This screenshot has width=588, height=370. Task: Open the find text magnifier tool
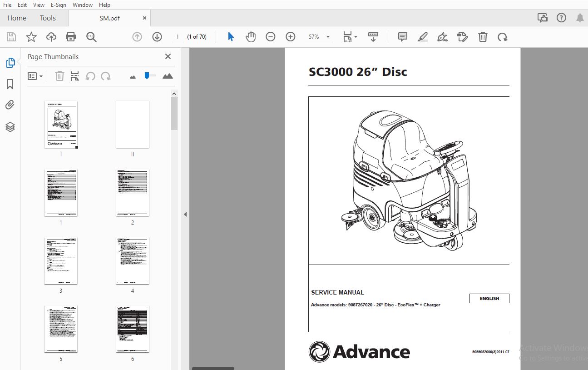[x=91, y=37]
